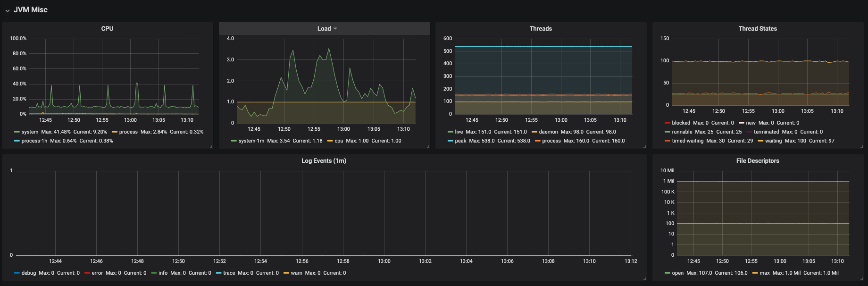Click the yellow max color swatch in File Descriptors
The image size is (868, 286).
755,273
